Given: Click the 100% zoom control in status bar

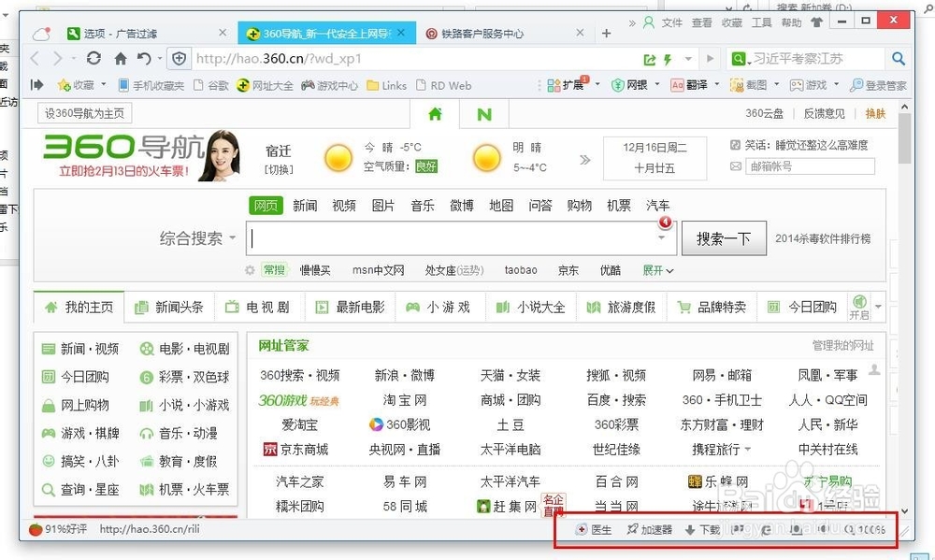Looking at the screenshot, I should (865, 529).
